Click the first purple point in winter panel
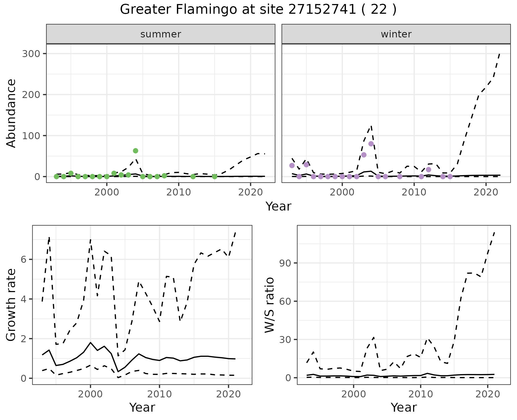This screenshot has height=420, width=517. coord(292,166)
